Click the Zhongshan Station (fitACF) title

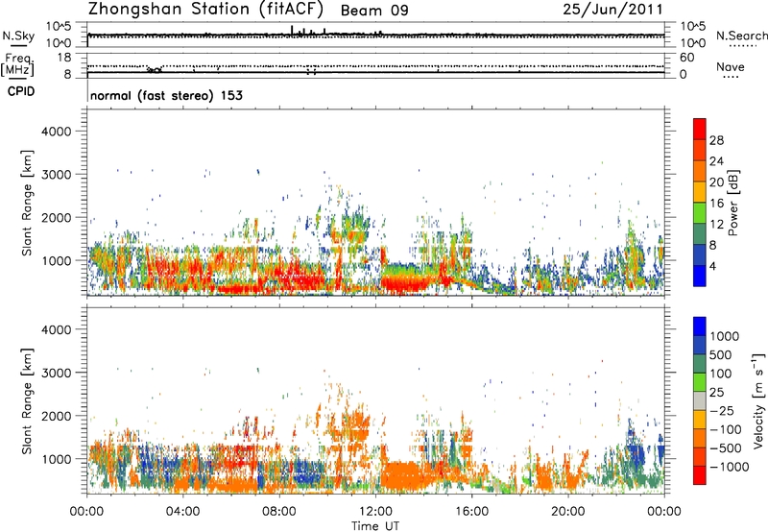pyautogui.click(x=205, y=10)
